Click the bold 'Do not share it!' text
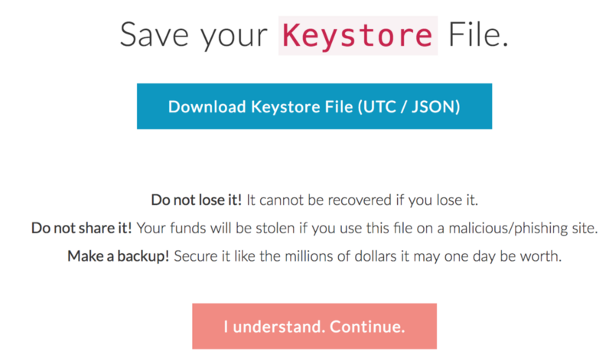 point(82,229)
